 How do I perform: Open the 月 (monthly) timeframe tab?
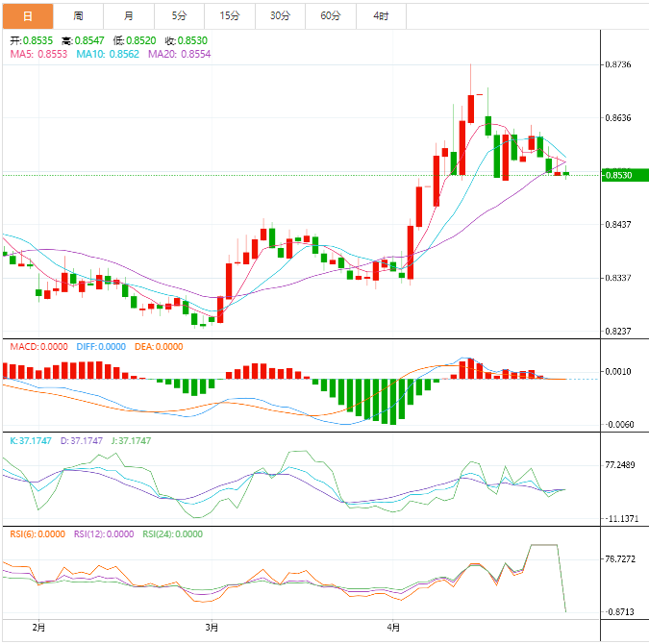tap(129, 16)
